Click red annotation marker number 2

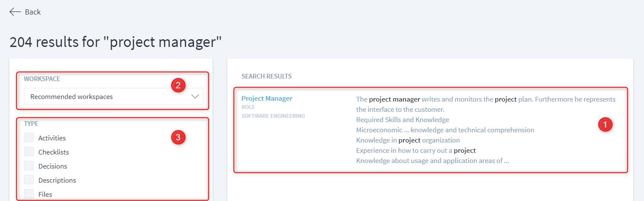178,85
